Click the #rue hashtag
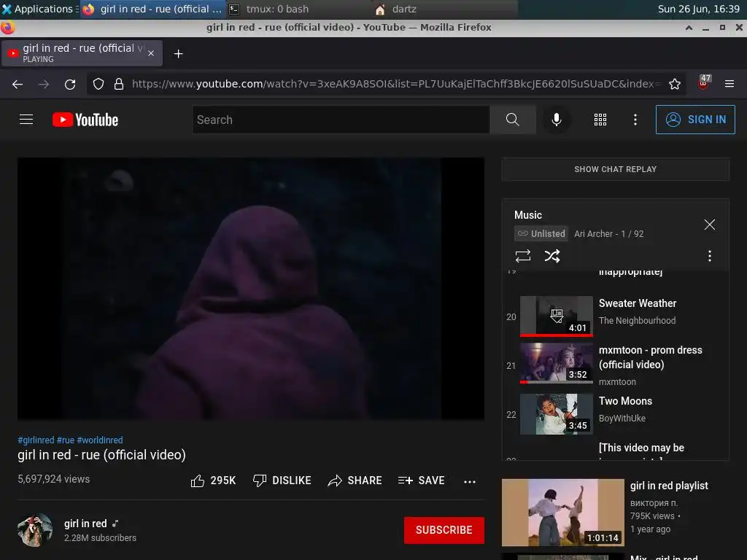Image resolution: width=747 pixels, height=560 pixels. tap(65, 440)
